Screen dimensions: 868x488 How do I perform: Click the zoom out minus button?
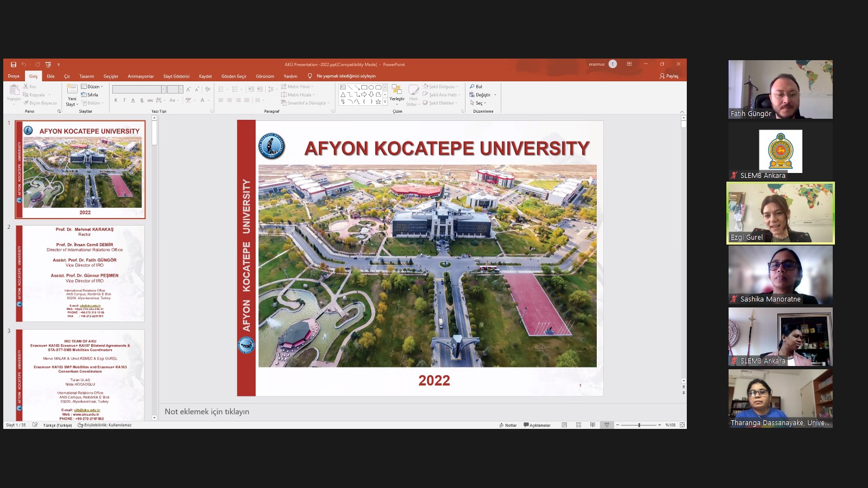(617, 425)
